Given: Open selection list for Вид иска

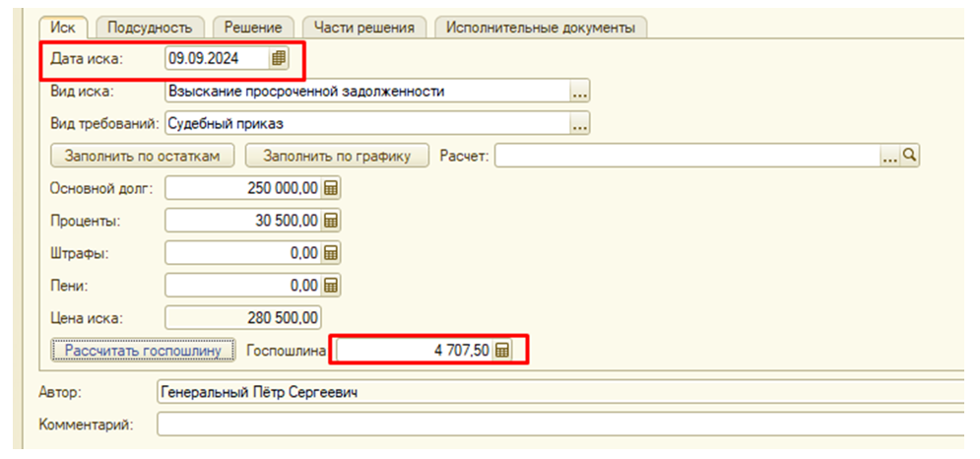Looking at the screenshot, I should click(579, 92).
